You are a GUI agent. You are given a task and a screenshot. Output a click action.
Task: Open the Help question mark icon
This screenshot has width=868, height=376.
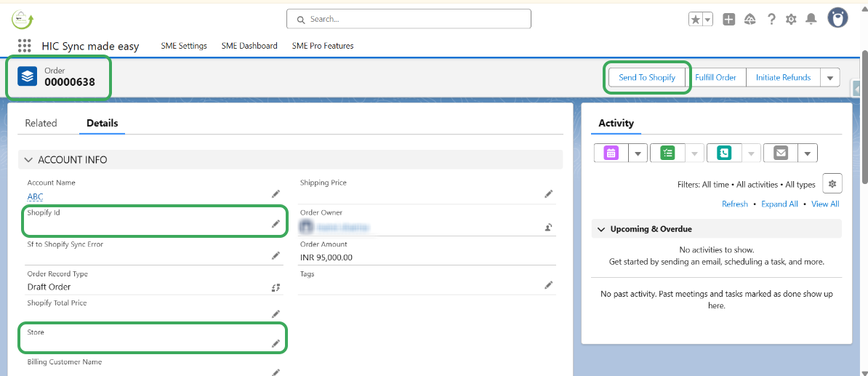pyautogui.click(x=771, y=19)
